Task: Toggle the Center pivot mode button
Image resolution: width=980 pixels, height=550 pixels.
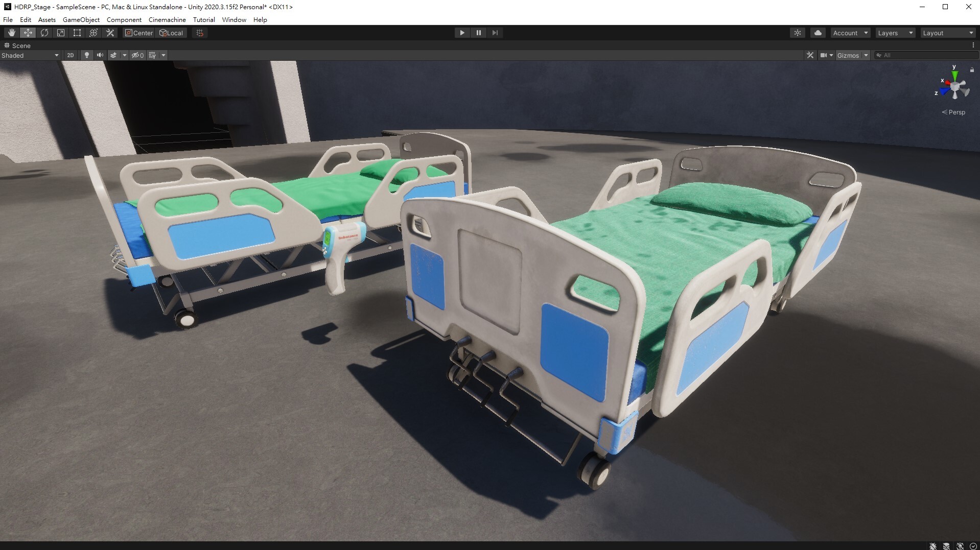Action: pyautogui.click(x=138, y=32)
